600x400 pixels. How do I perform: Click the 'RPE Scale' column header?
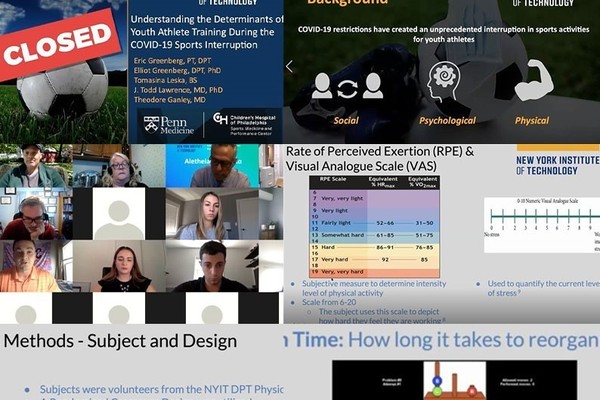tap(333, 179)
